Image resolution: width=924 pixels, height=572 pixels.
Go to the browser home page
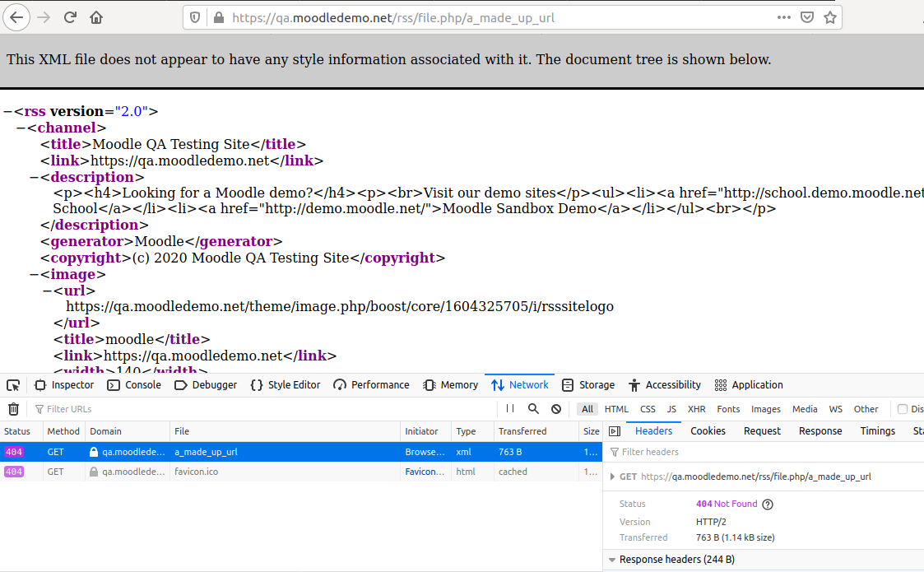point(96,17)
